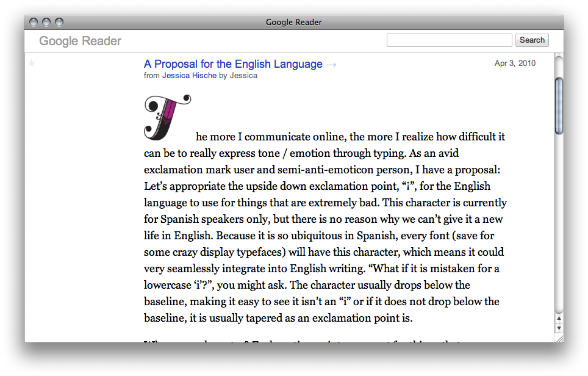Zoom the Google Reader window

point(59,22)
